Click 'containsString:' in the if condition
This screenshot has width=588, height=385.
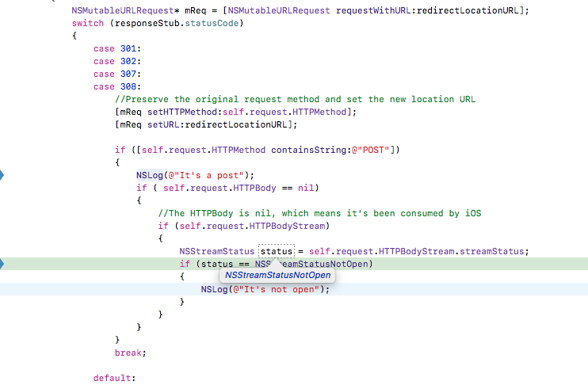pyautogui.click(x=311, y=150)
